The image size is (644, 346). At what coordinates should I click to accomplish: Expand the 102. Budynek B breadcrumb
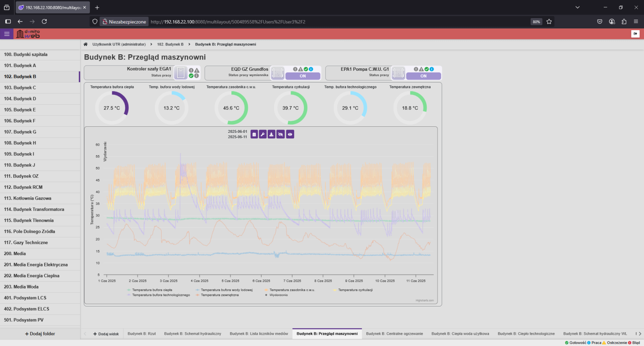[x=170, y=44]
